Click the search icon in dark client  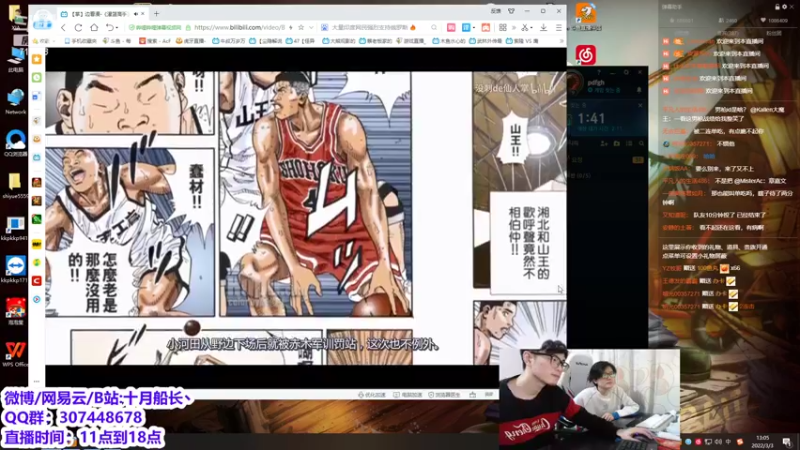tap(641, 144)
